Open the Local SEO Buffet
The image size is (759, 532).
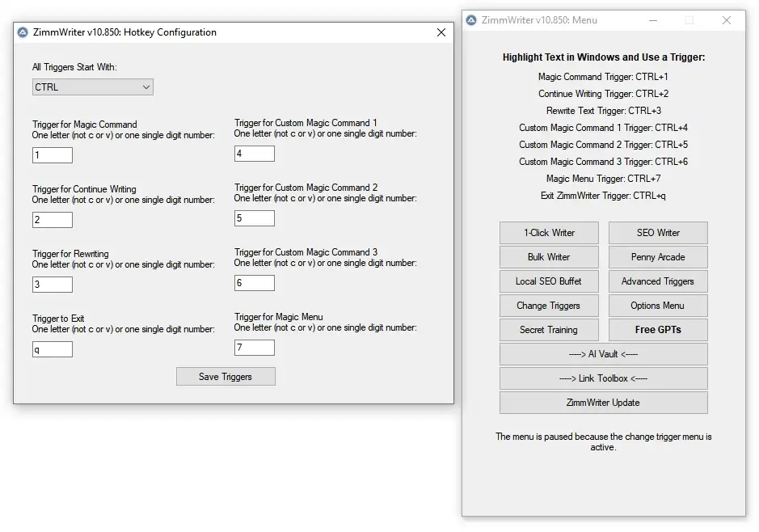(549, 281)
